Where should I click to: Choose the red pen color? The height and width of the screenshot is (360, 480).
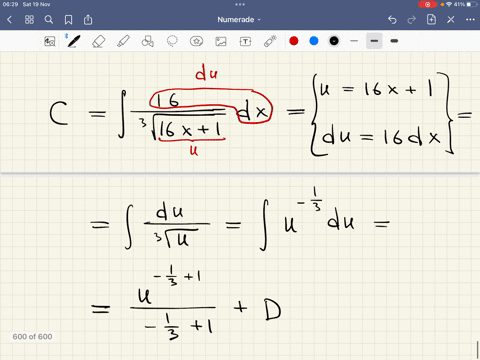[294, 41]
